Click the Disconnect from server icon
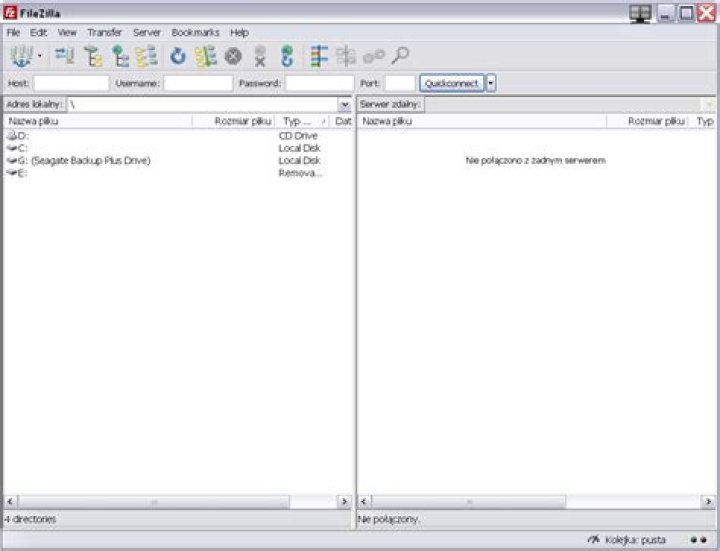The image size is (720, 551). click(x=260, y=56)
